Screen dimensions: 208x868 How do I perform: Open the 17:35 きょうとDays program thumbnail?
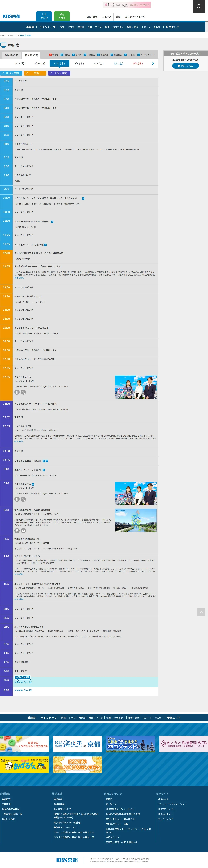pos(136,387)
